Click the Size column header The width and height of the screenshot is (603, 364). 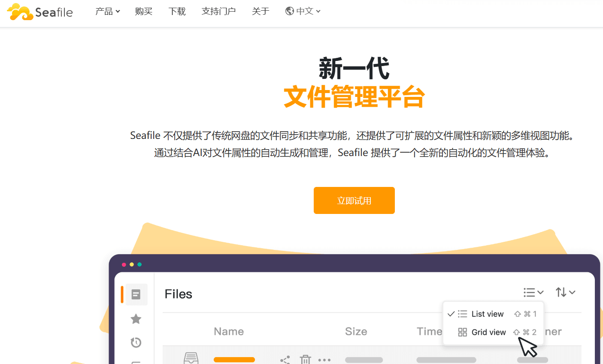point(356,331)
